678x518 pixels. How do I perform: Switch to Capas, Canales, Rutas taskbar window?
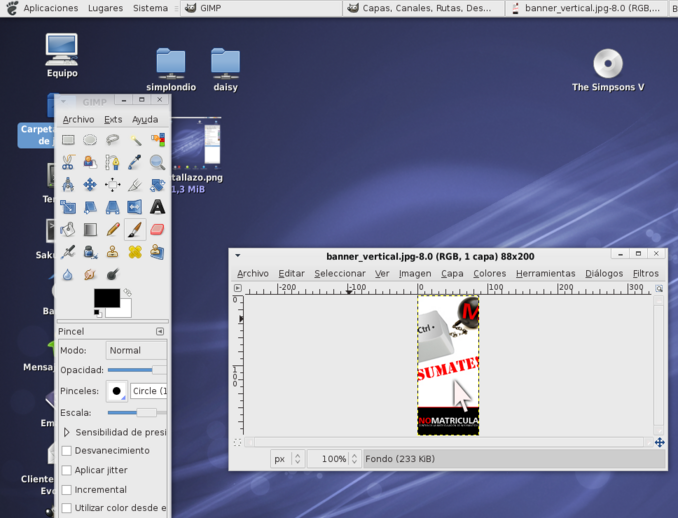(423, 8)
